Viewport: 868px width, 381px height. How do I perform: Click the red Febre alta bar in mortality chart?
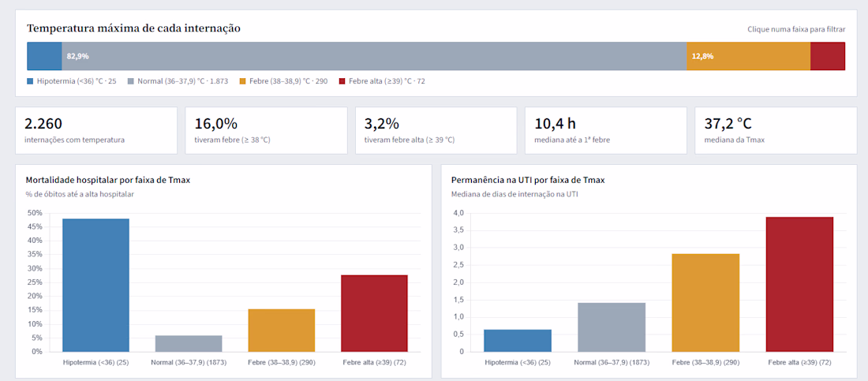click(374, 313)
